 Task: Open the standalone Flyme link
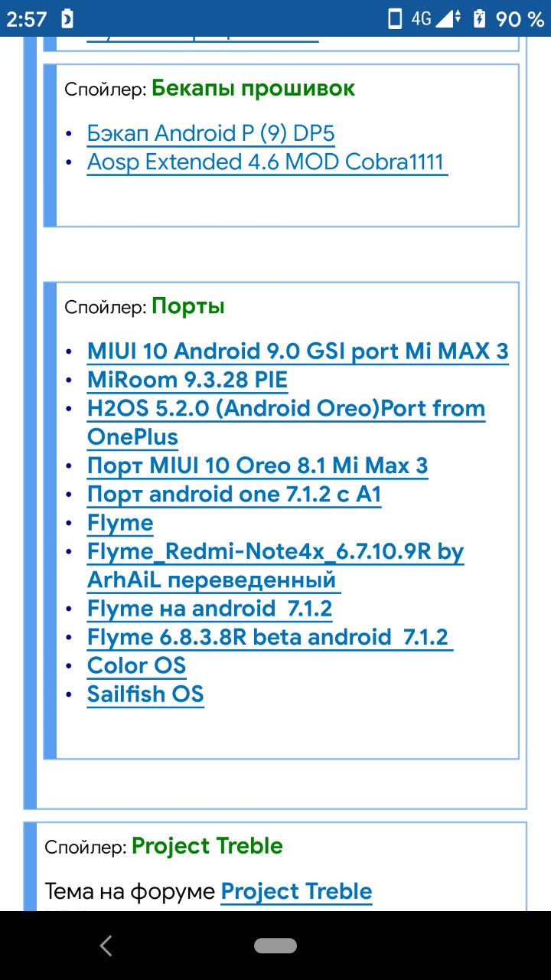tap(120, 523)
